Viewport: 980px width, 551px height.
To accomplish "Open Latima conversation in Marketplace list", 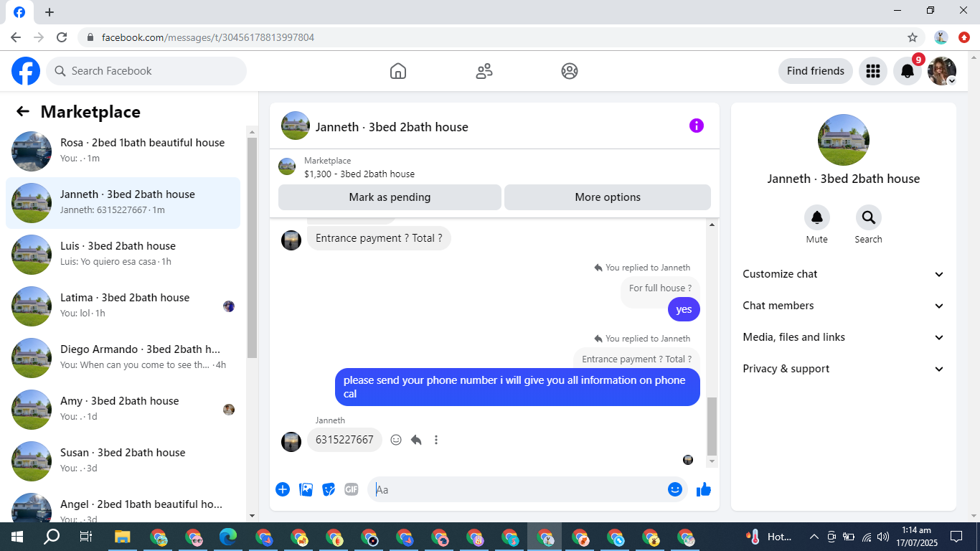I will [x=123, y=306].
